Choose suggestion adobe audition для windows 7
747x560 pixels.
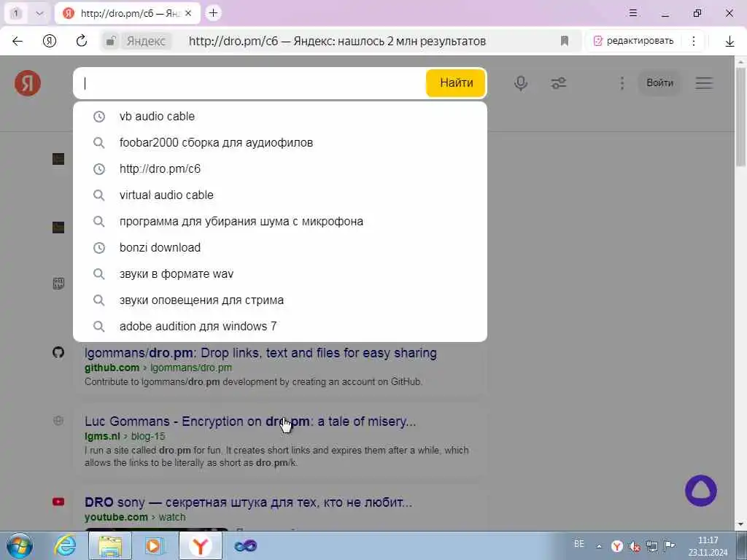280,326
